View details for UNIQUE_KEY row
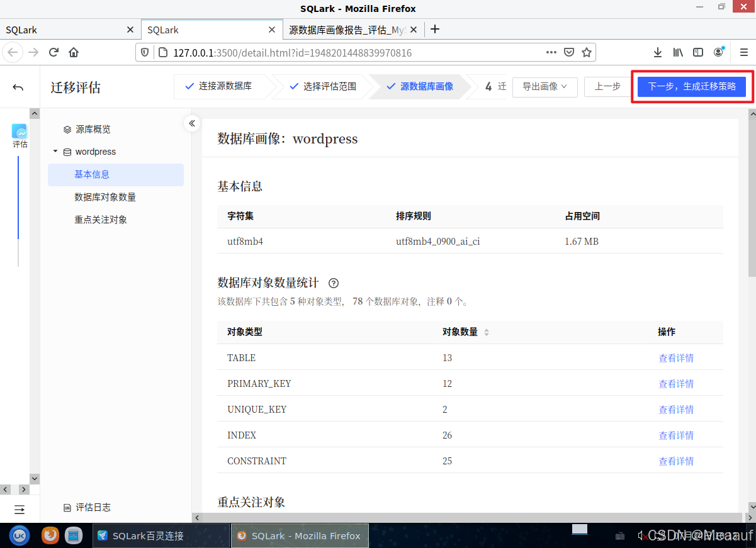This screenshot has width=756, height=548. [x=676, y=410]
